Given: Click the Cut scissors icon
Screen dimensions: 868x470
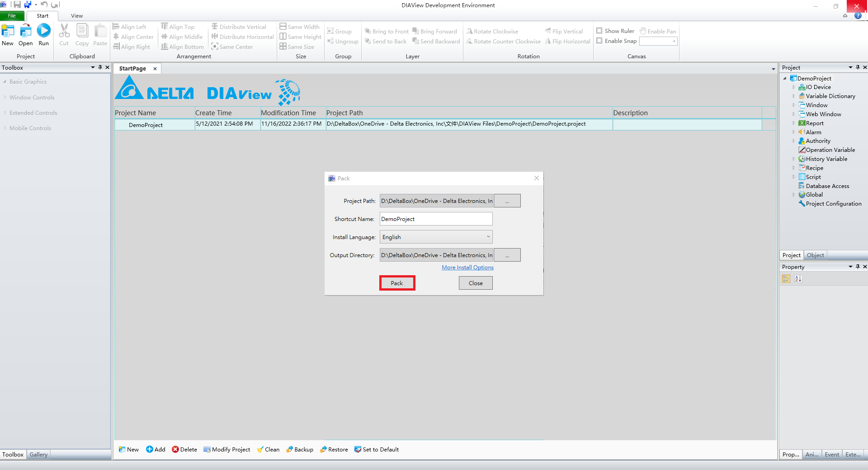Looking at the screenshot, I should [x=64, y=31].
